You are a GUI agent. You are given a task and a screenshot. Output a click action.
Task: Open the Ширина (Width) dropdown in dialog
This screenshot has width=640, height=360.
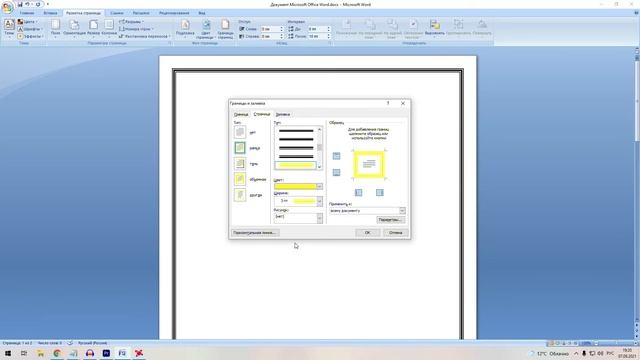point(319,201)
